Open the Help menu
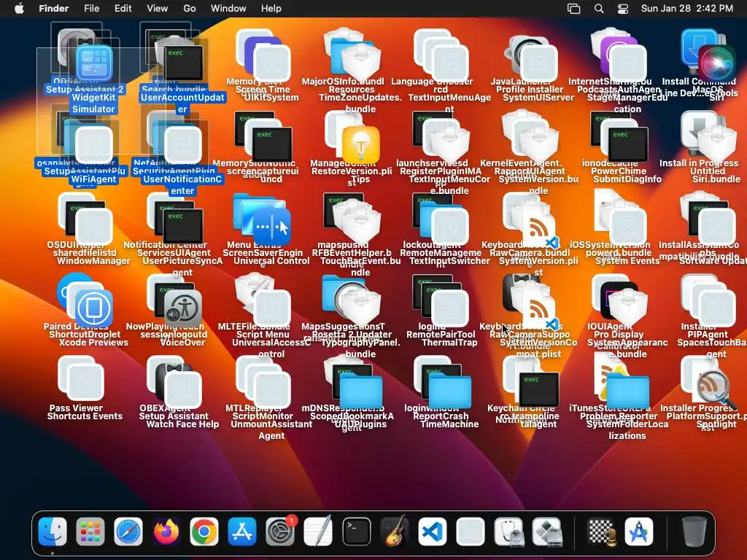Viewport: 747px width, 560px height. [x=271, y=9]
